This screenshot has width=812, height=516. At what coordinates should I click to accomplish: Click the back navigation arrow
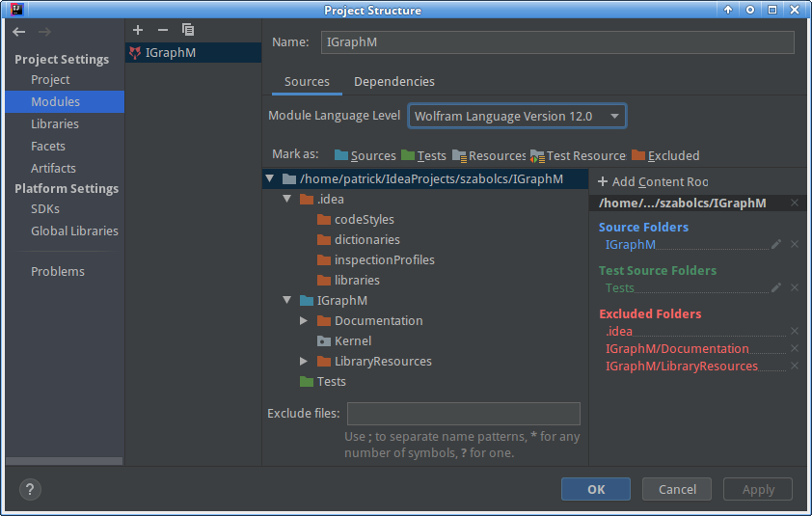[18, 32]
